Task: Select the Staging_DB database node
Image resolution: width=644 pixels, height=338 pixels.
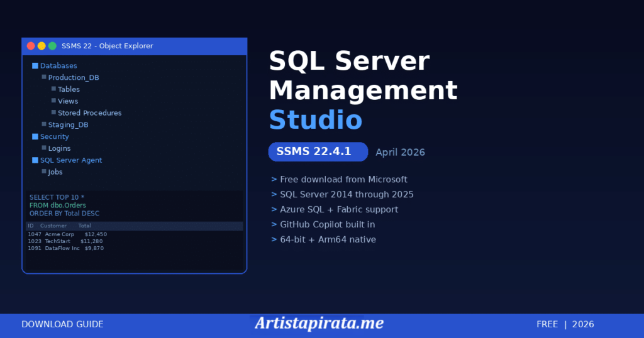Action: point(68,124)
